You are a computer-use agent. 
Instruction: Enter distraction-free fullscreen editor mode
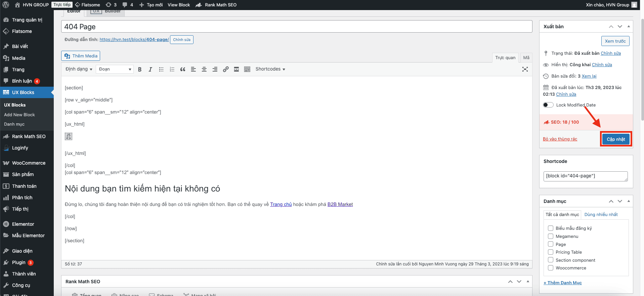pyautogui.click(x=525, y=69)
